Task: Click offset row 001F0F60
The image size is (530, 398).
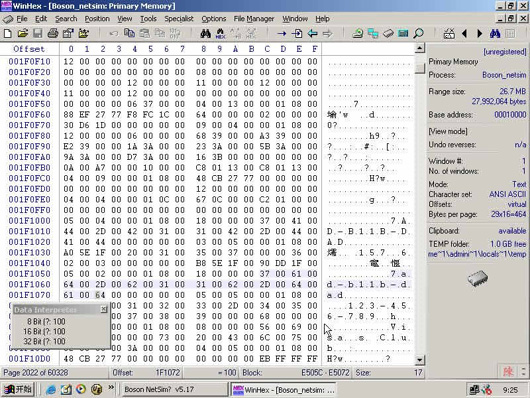Action: pyautogui.click(x=29, y=115)
